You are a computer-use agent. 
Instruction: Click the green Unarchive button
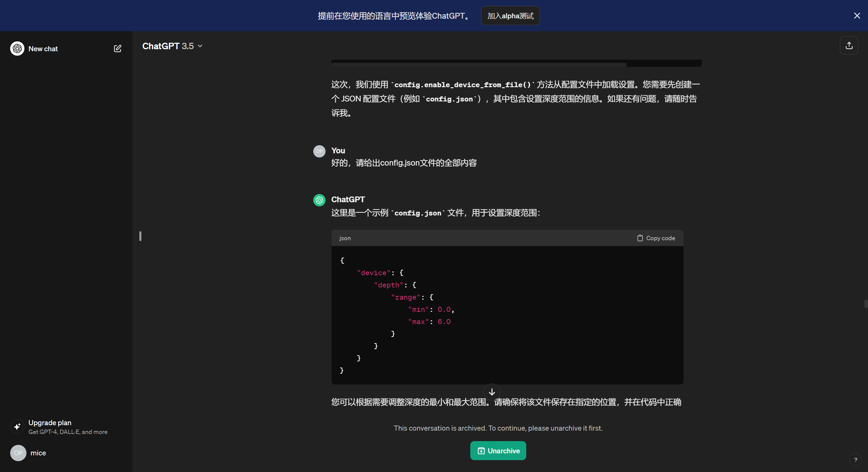[498, 451]
